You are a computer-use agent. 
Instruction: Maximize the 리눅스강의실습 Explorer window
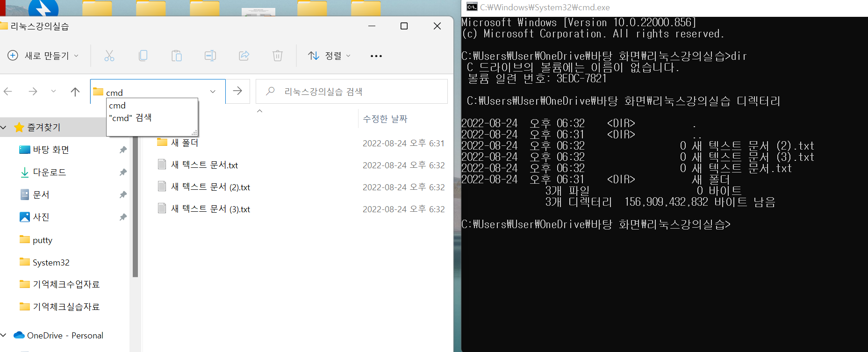(404, 26)
